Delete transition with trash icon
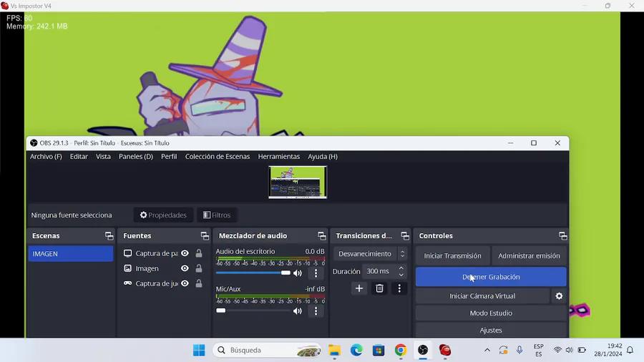 379,288
